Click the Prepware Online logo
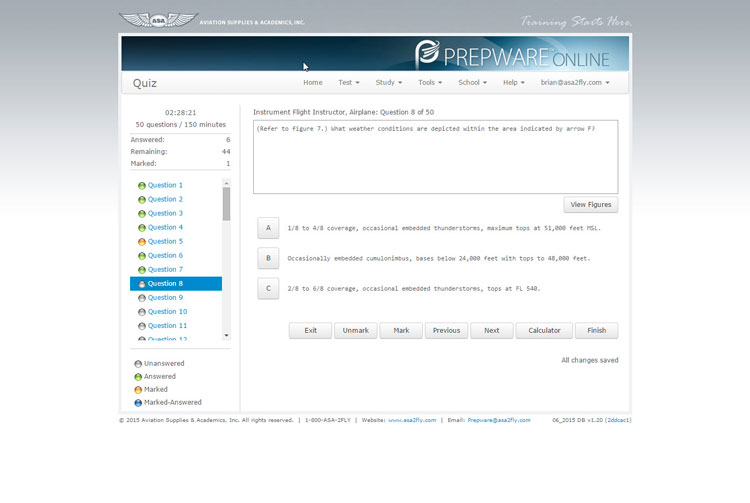 pos(520,53)
